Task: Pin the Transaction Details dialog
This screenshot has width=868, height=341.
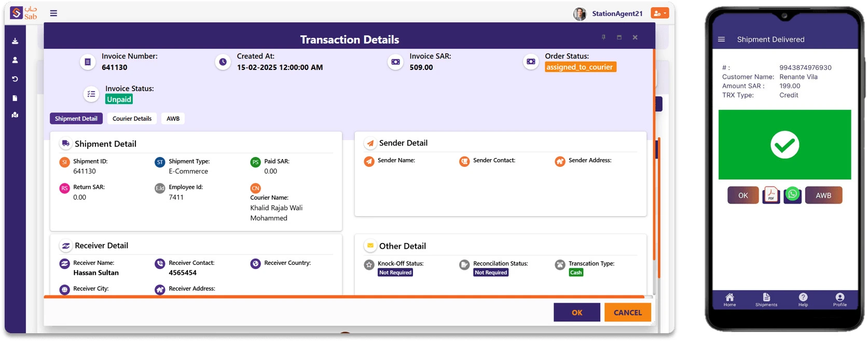Action: 603,37
